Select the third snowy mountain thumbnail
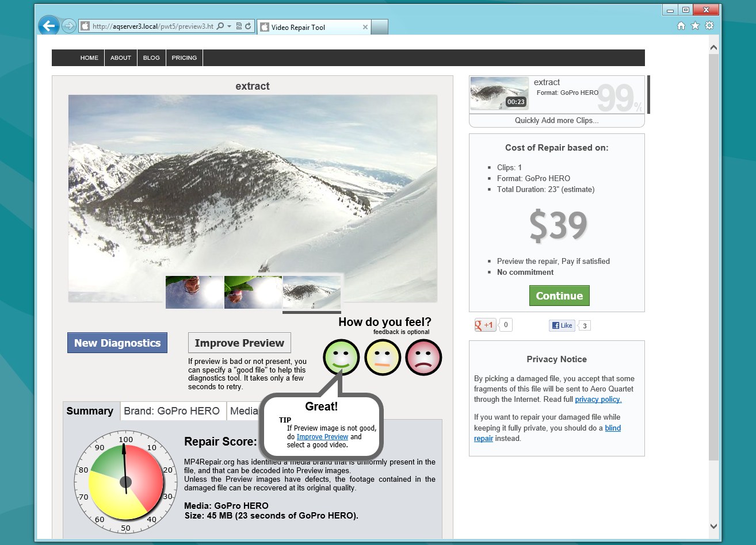Viewport: 756px width, 545px height. pyautogui.click(x=312, y=292)
